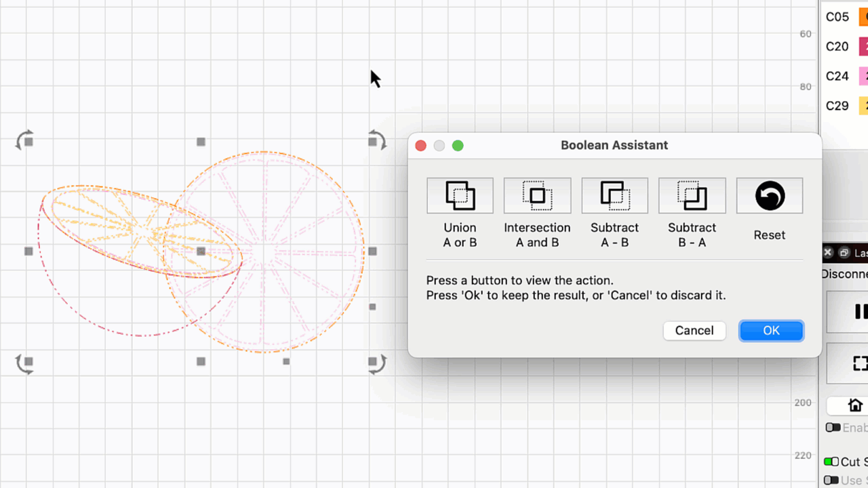The height and width of the screenshot is (488, 868).
Task: Click the bottom-right rotation handle
Action: point(376,364)
